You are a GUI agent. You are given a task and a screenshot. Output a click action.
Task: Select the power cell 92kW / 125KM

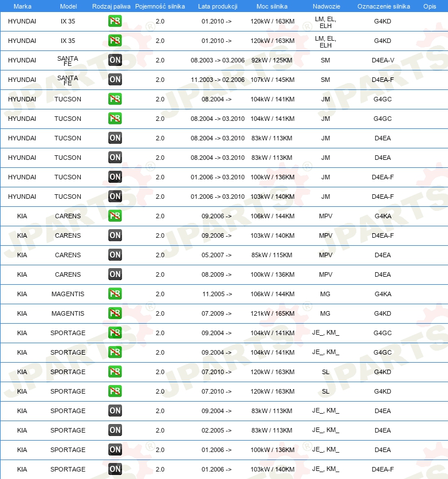click(272, 60)
